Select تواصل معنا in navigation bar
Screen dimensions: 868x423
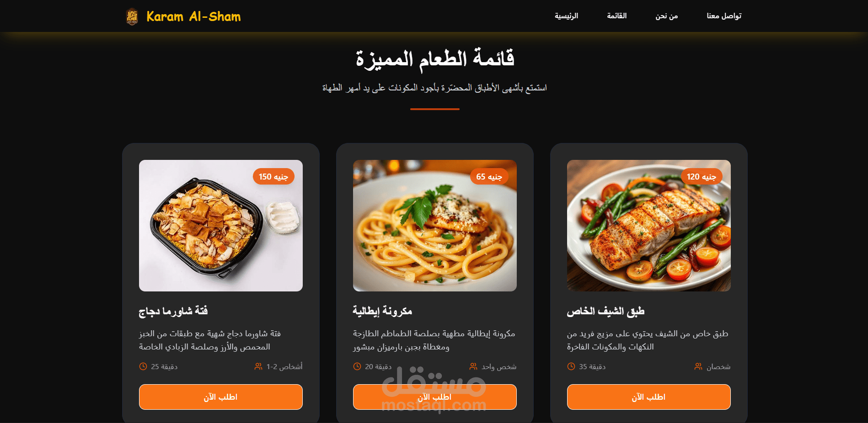point(724,16)
